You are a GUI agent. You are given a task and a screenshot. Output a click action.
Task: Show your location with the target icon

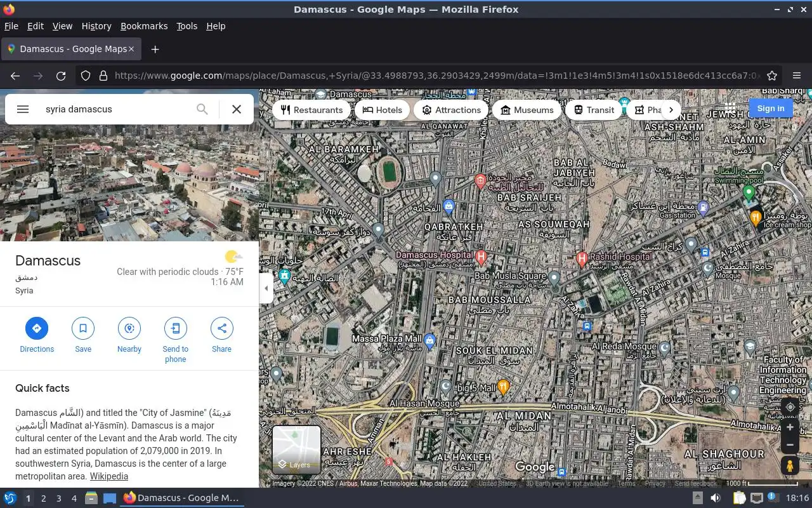[790, 407]
